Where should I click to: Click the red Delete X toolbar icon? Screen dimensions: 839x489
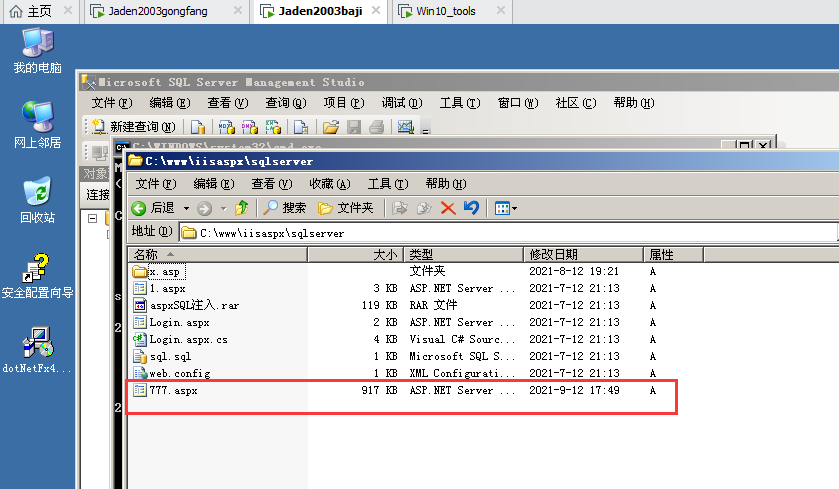[448, 208]
